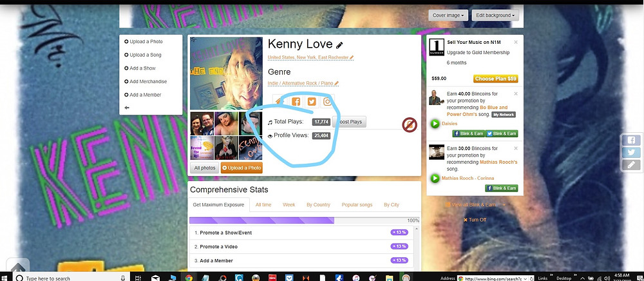Screen dimensions: 644x281
Task: Edit location with pencil icon
Action: (352, 57)
